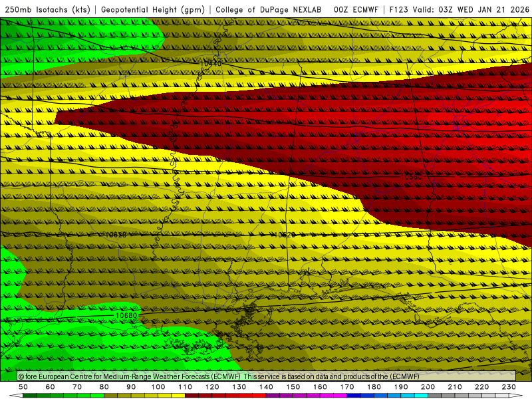Click the 10680 height contour label
The width and height of the screenshot is (532, 399).
(126, 315)
